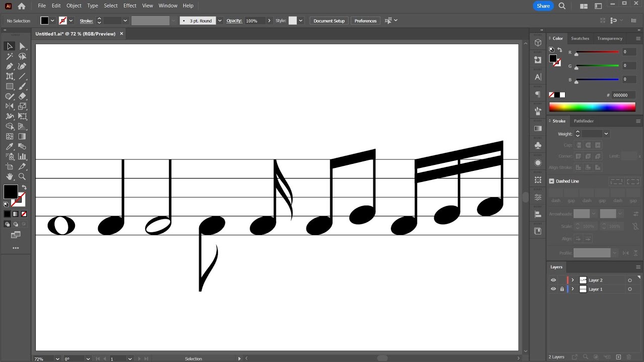Viewport: 644px width, 362px height.
Task: Switch to the Pathfinder tab
Action: click(584, 121)
